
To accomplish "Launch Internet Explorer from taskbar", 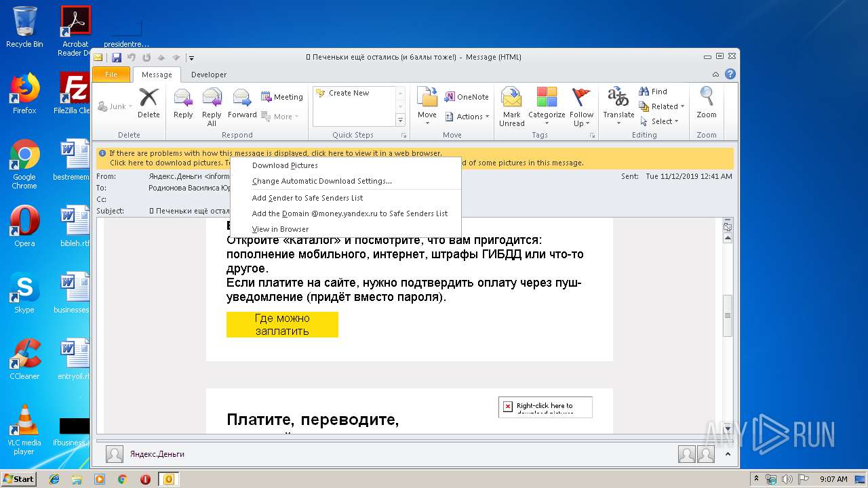I will pyautogui.click(x=54, y=479).
